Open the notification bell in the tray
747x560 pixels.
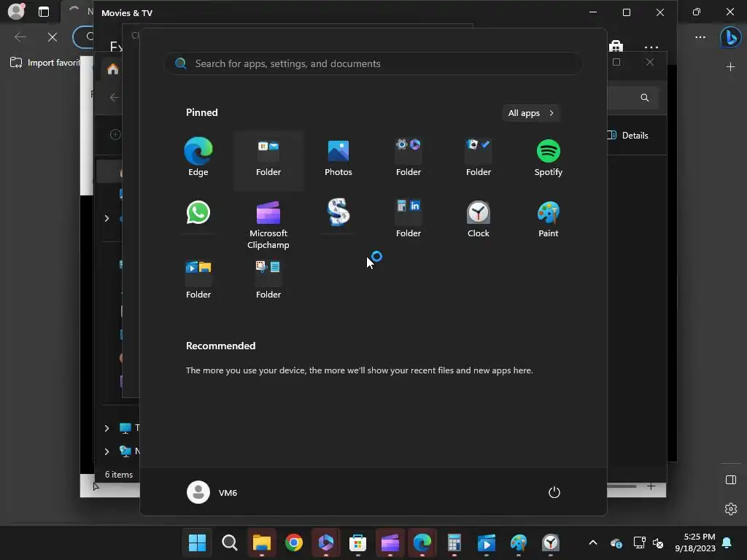coord(727,542)
